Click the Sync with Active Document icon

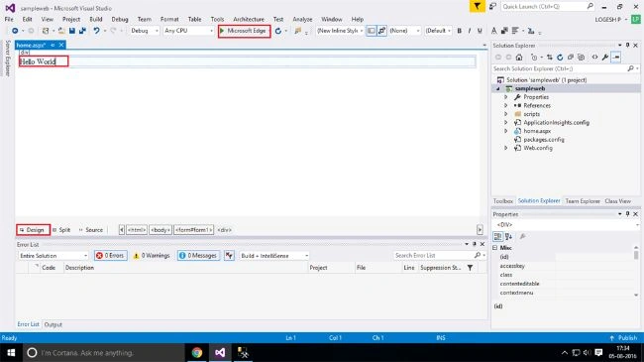click(550, 58)
